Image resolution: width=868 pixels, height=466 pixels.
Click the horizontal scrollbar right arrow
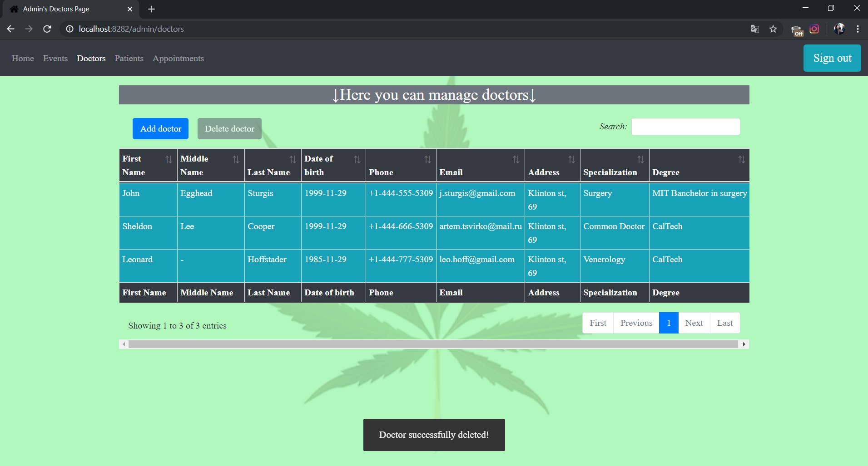point(744,344)
